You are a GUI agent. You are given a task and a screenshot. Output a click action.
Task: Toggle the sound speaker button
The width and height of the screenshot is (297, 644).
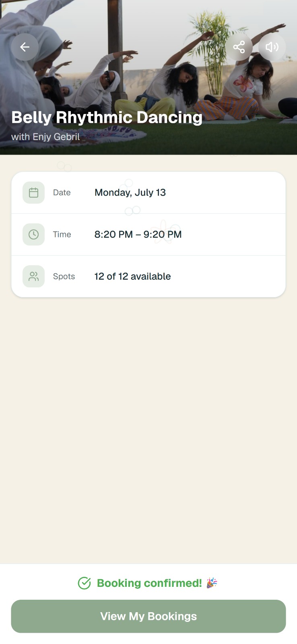point(272,47)
